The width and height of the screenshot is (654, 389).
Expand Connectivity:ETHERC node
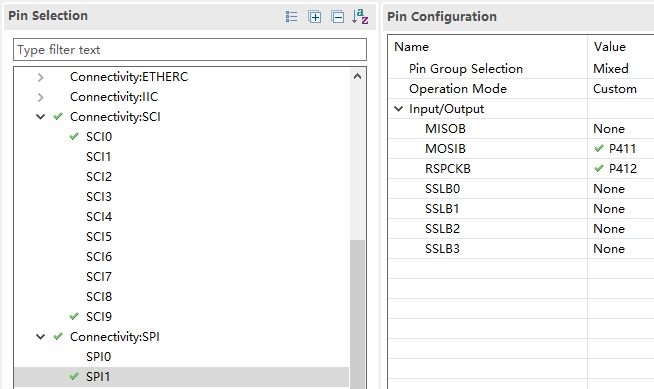(40, 77)
